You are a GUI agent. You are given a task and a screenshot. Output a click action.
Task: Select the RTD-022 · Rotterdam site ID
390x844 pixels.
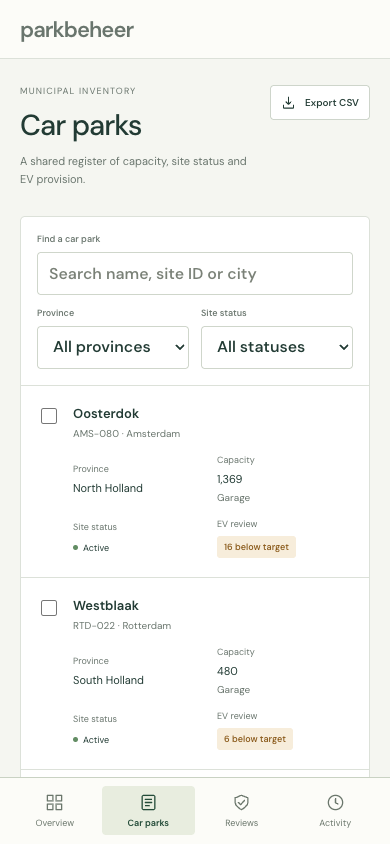point(122,626)
